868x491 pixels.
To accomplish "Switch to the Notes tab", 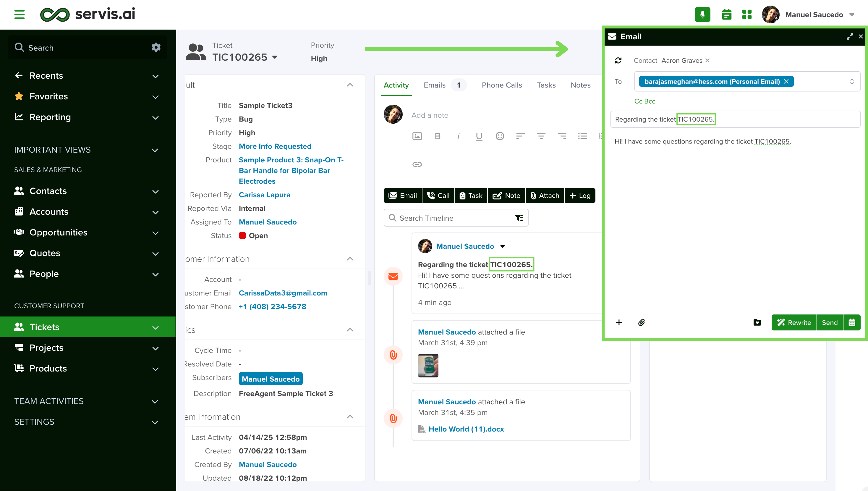I will pyautogui.click(x=581, y=85).
